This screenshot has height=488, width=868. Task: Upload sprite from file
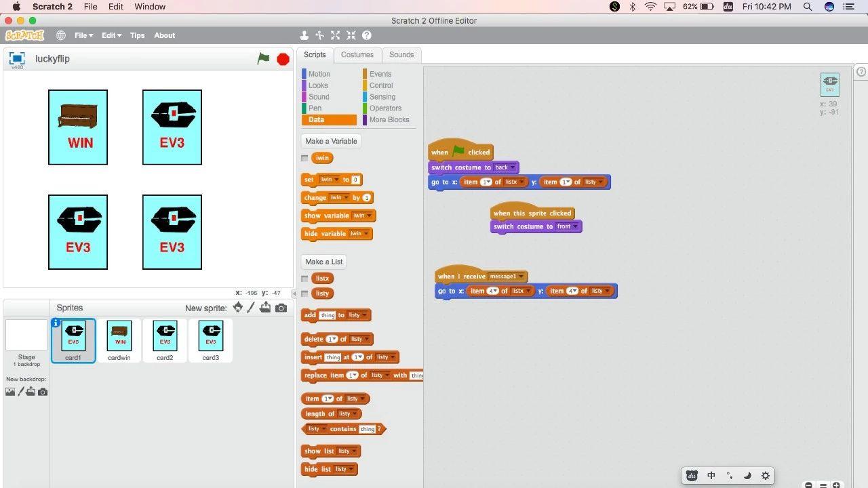265,307
